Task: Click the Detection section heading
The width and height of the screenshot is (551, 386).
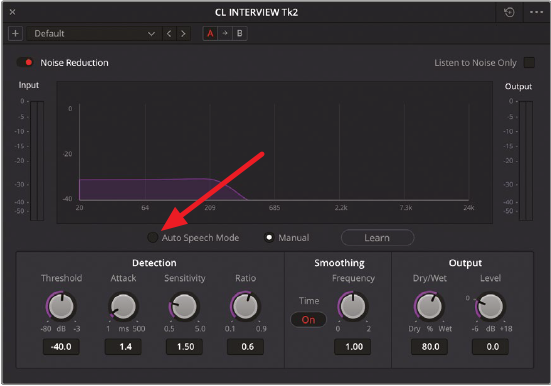Action: tap(154, 263)
